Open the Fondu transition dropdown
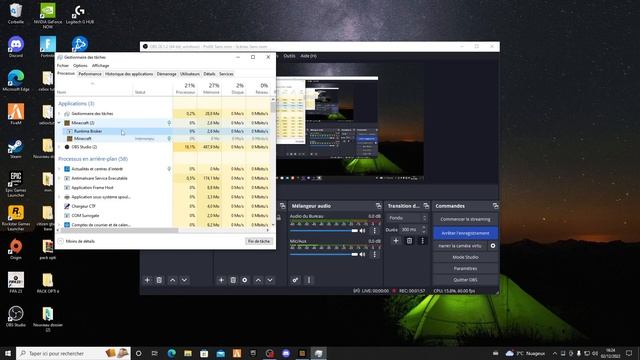 [407, 218]
